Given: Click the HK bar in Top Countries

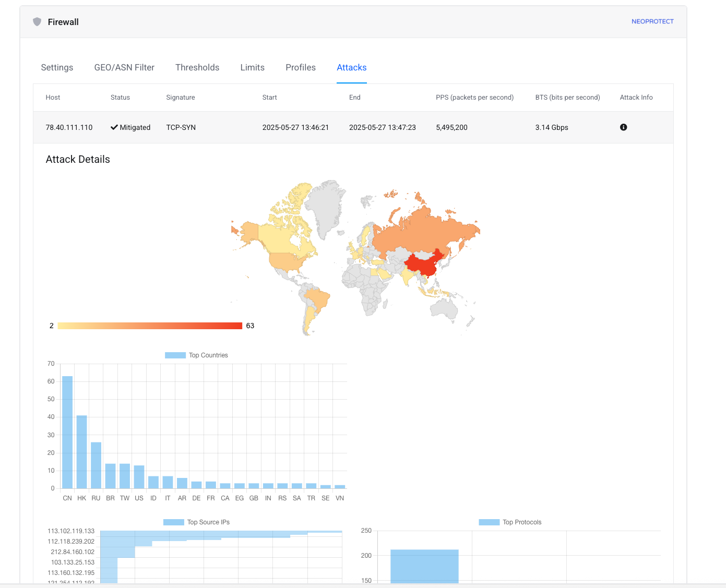Looking at the screenshot, I should (x=82, y=452).
